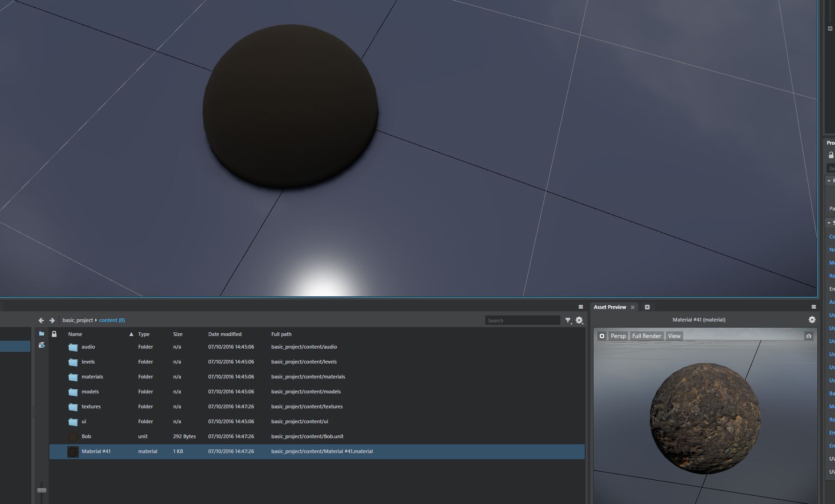Click the lock icon in the column header

[x=54, y=334]
